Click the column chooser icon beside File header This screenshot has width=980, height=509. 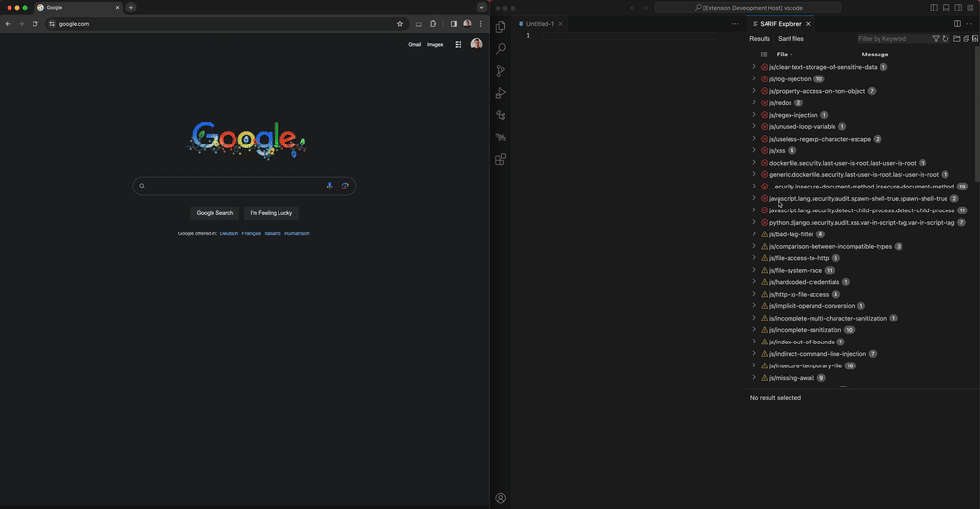(x=764, y=55)
